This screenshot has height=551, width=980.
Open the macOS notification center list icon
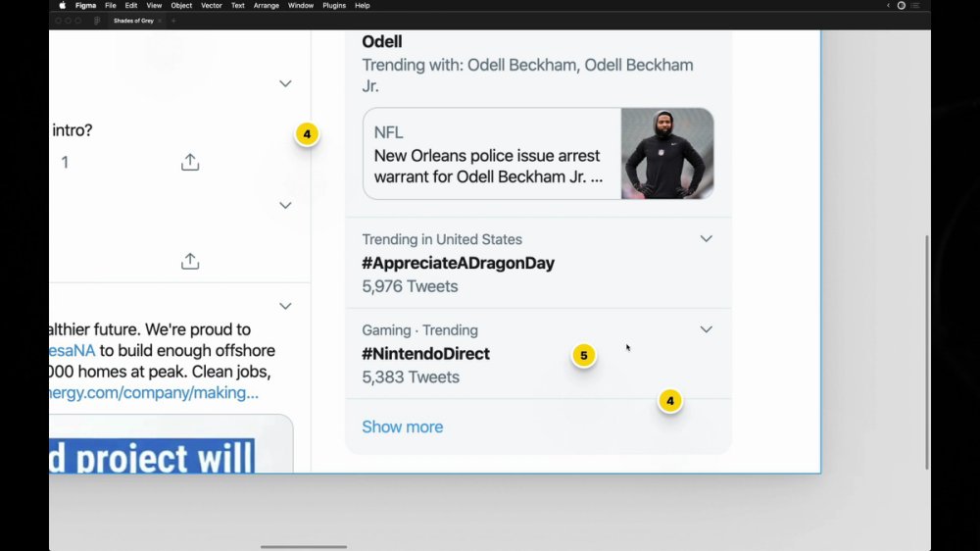(x=915, y=6)
